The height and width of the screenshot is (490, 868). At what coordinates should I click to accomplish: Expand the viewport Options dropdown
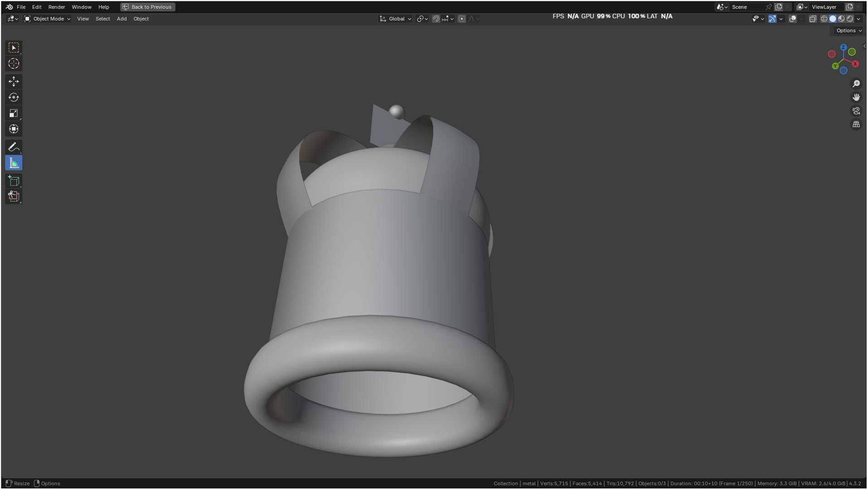point(849,30)
